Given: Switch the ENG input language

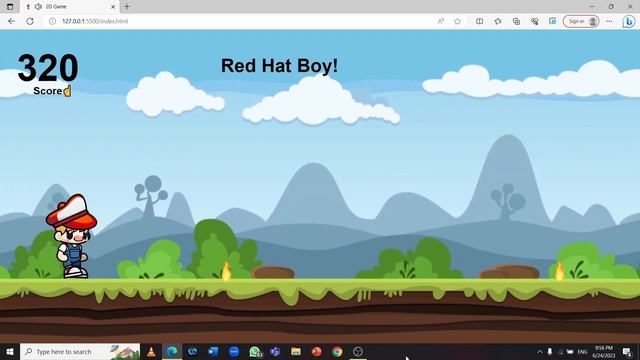Looking at the screenshot, I should coord(582,351).
